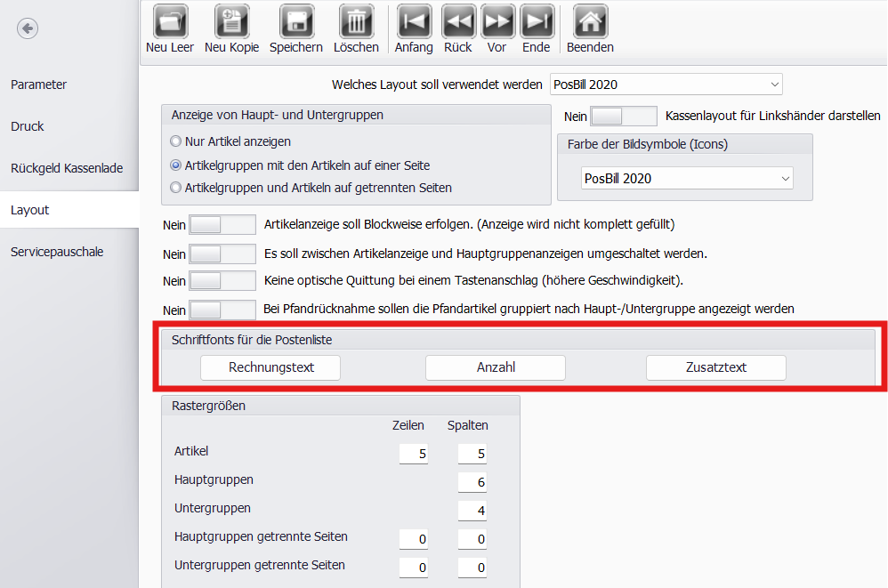Open the layout selection dropdown
Viewport: 888px width, 588px height.
click(x=666, y=85)
